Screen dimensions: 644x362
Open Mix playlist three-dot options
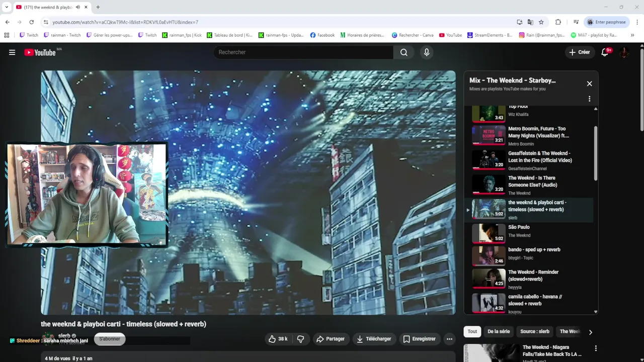(589, 99)
